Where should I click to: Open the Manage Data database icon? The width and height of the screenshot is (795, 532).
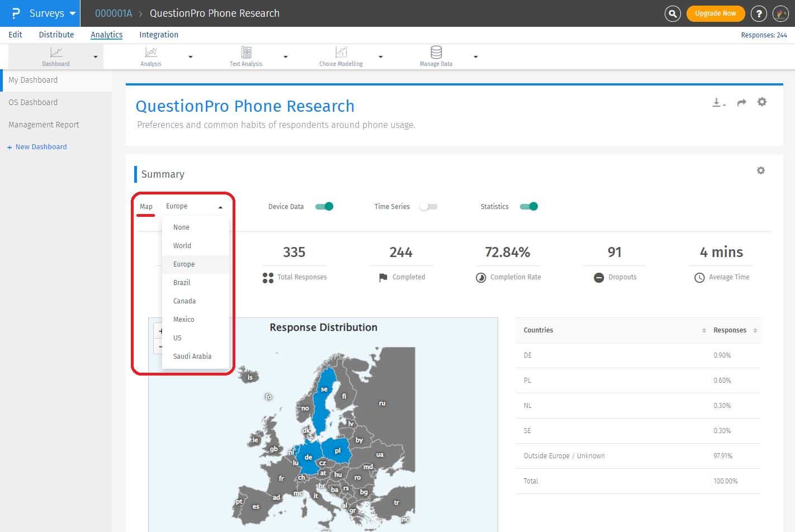pyautogui.click(x=436, y=53)
